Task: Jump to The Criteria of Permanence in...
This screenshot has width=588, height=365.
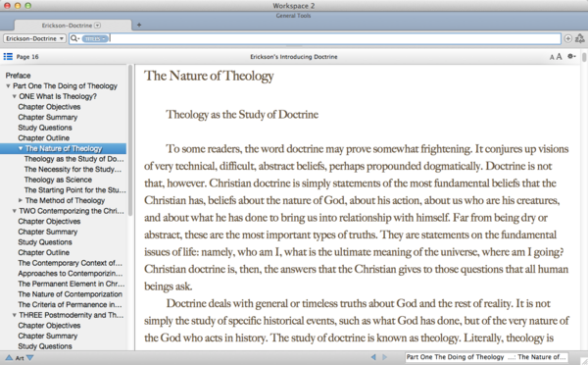Action: tap(70, 304)
